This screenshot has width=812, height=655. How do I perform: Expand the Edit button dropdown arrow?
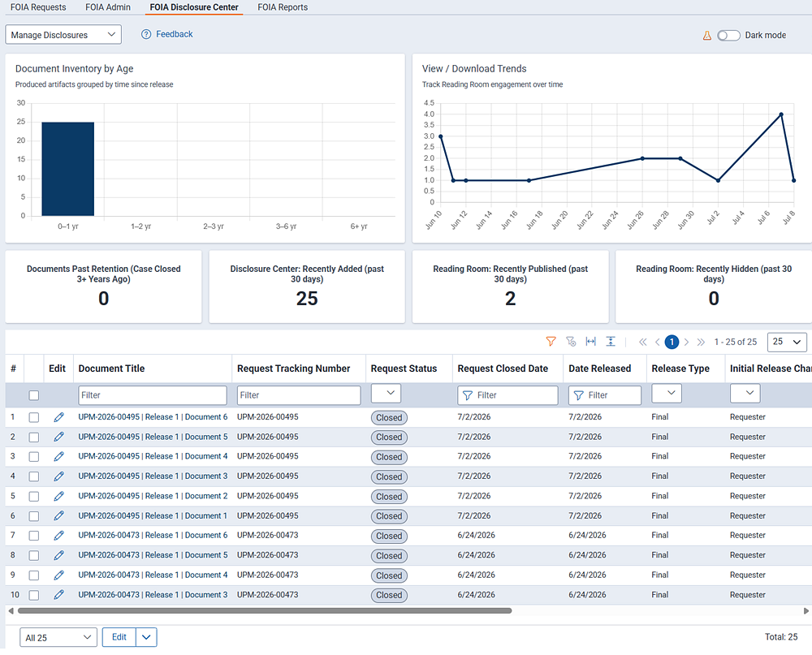pos(146,637)
